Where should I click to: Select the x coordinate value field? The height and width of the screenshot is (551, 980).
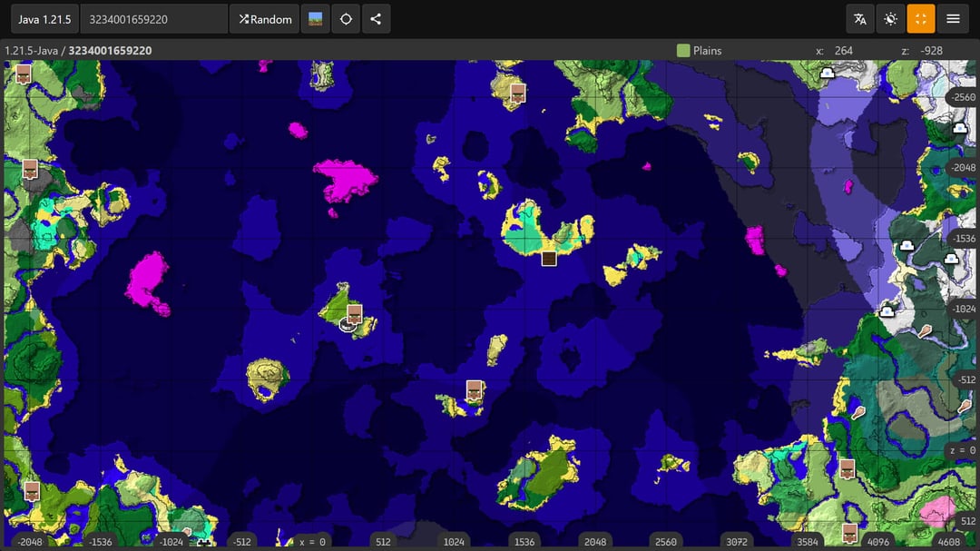pos(844,51)
